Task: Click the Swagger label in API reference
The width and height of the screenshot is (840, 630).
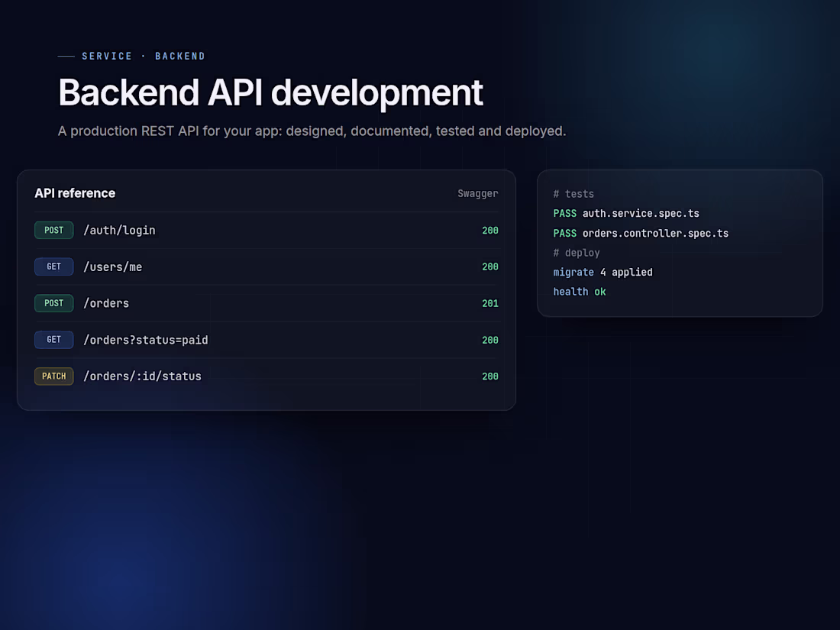Action: coord(477,193)
